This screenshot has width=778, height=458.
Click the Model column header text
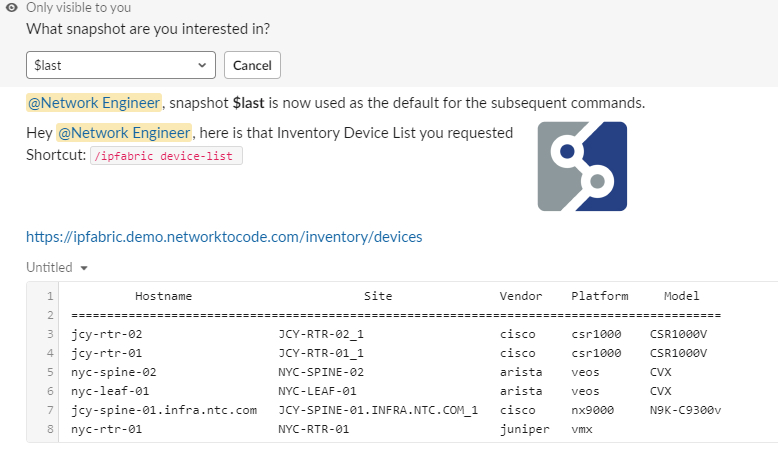pos(681,296)
